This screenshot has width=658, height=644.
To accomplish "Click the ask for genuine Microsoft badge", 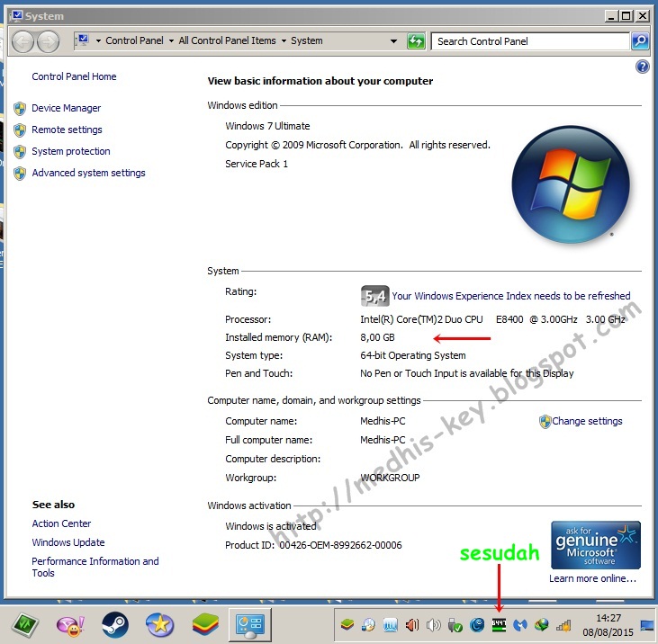I will pyautogui.click(x=596, y=545).
